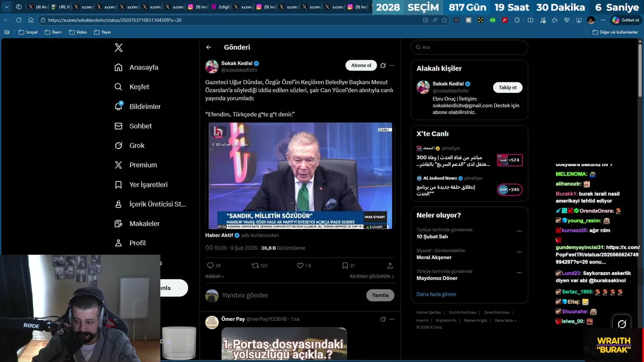Click the repost icon showing 123
The width and height of the screenshot is (644, 362).
coord(255,265)
